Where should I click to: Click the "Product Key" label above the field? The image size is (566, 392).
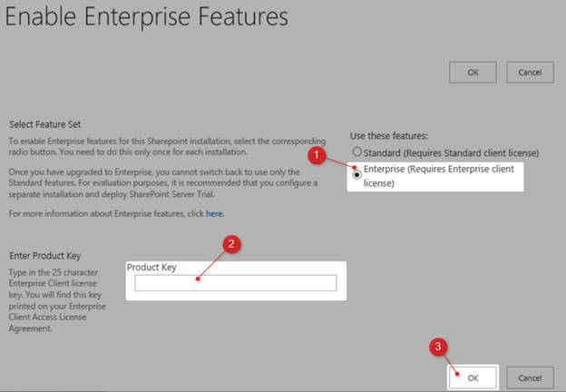(151, 267)
